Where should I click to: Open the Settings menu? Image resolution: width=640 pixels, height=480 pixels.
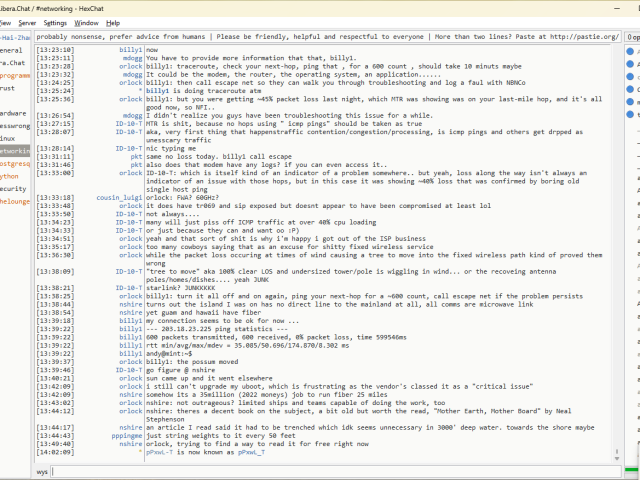tap(55, 22)
